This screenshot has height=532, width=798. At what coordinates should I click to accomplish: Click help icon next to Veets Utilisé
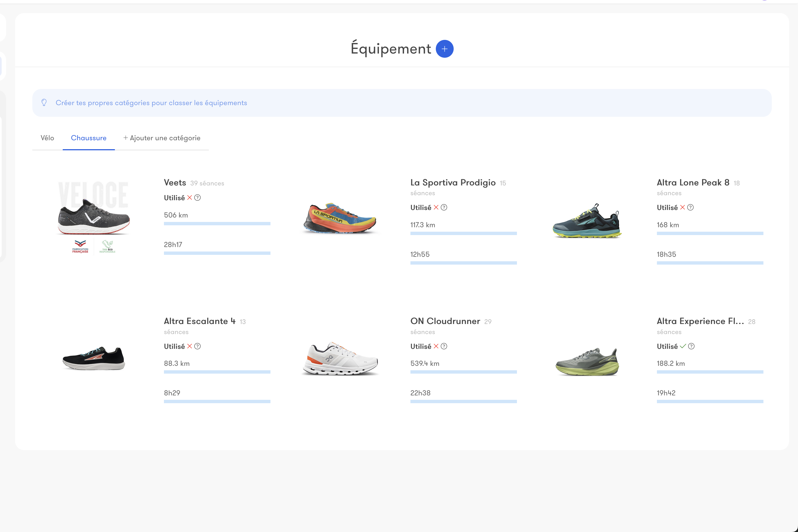coord(197,197)
